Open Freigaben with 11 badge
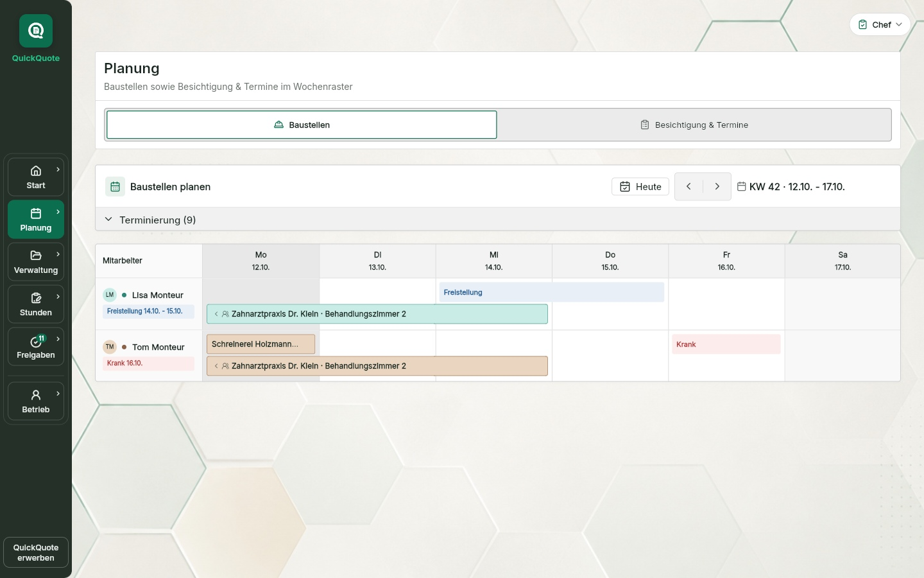The width and height of the screenshot is (924, 578). [36, 346]
